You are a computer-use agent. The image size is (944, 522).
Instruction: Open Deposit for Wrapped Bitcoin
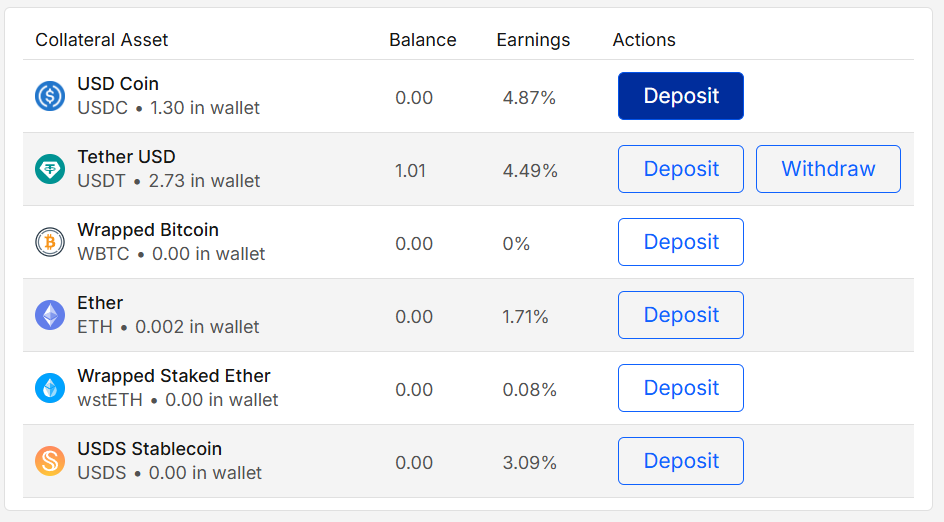pos(680,242)
